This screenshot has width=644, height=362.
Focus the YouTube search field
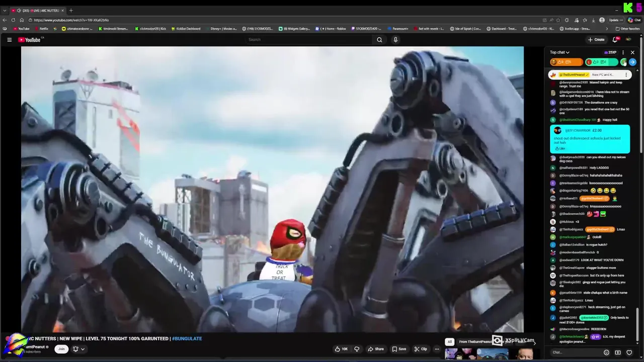[x=309, y=40]
